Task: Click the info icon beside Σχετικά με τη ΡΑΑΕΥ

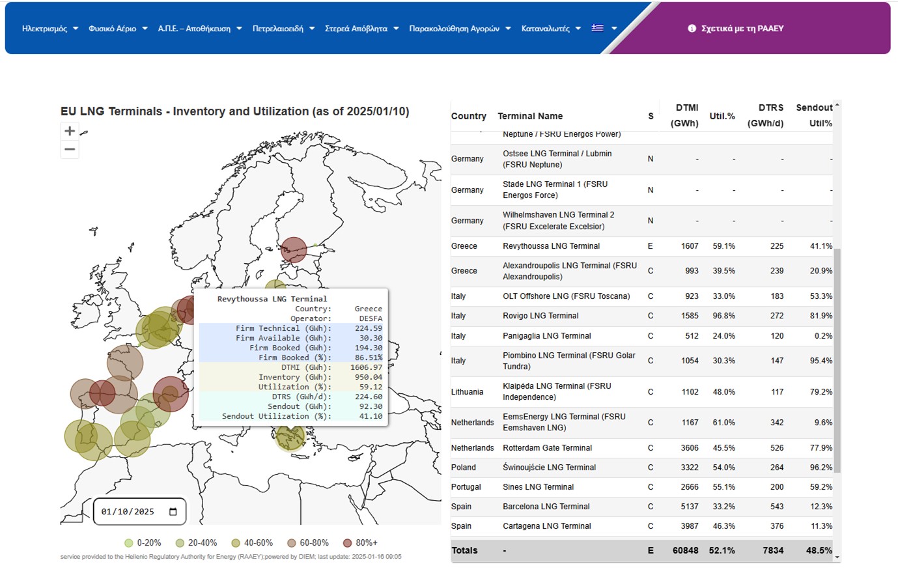Action: 692,29
